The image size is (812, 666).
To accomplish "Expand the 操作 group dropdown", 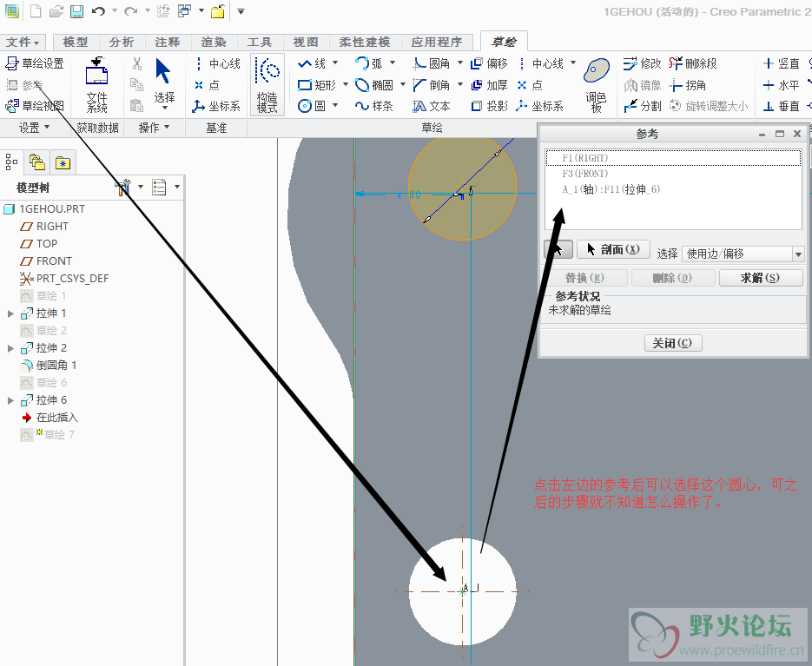I will click(x=154, y=128).
